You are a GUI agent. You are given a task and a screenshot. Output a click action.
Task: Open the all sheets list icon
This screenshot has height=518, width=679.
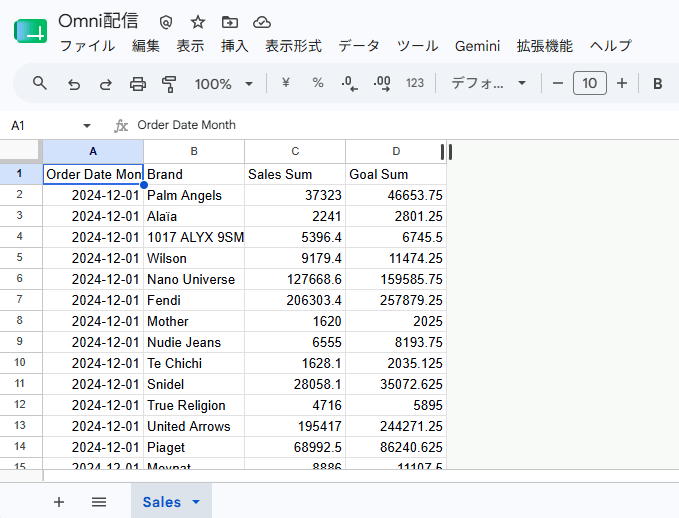pos(99,502)
